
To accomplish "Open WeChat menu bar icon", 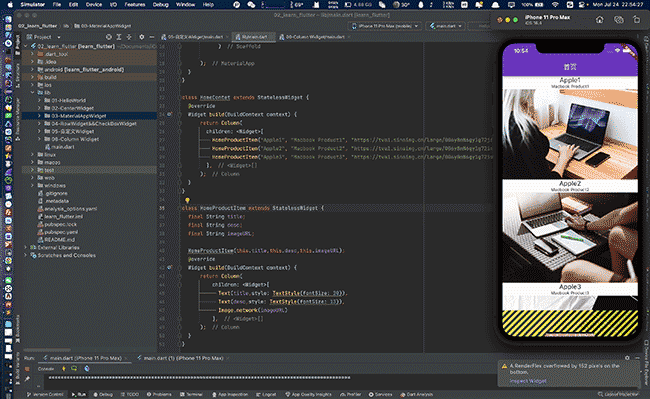I will [251, 5].
